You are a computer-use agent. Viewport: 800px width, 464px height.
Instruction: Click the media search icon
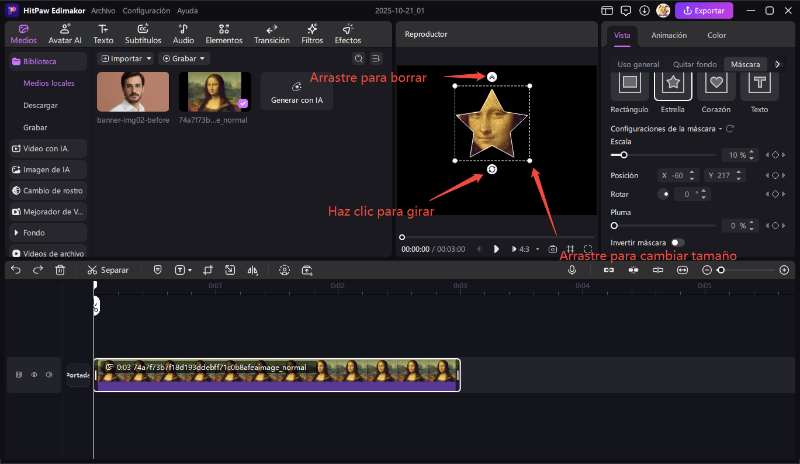coord(359,59)
